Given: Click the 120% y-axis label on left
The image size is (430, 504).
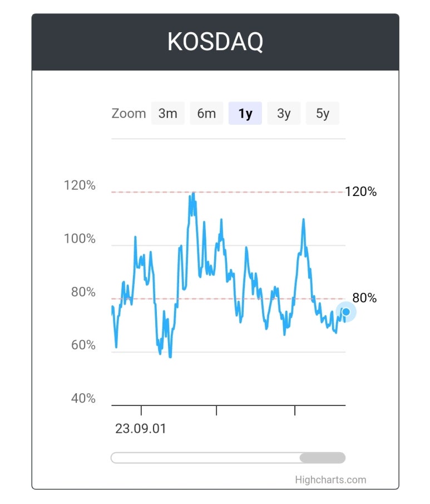Looking at the screenshot, I should click(80, 185).
